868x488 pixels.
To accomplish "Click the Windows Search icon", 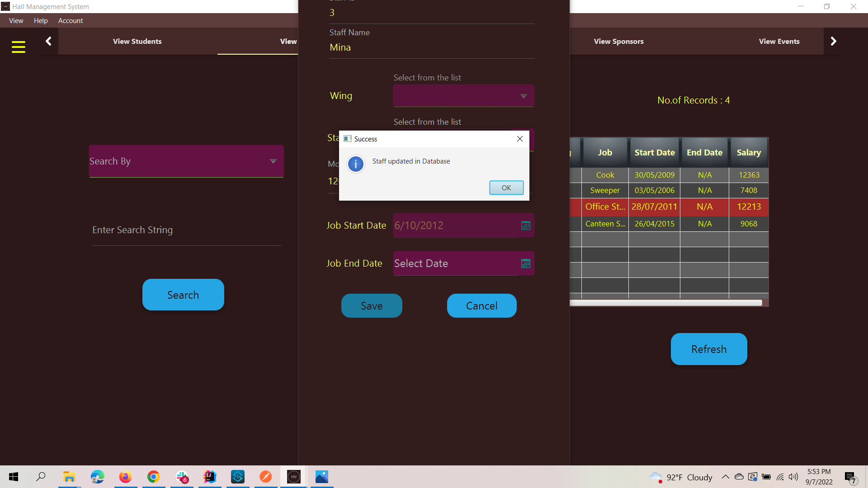I will (x=41, y=477).
